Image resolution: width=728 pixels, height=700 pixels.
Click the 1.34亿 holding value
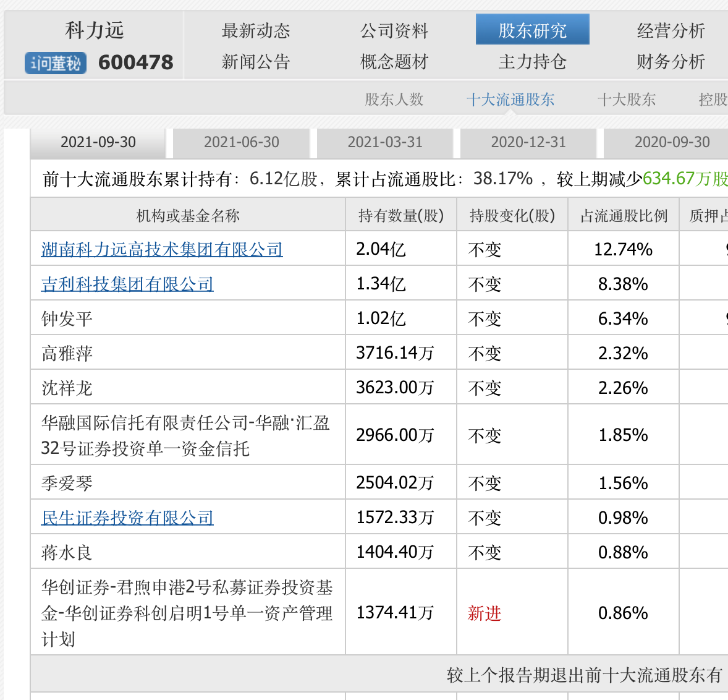381,284
